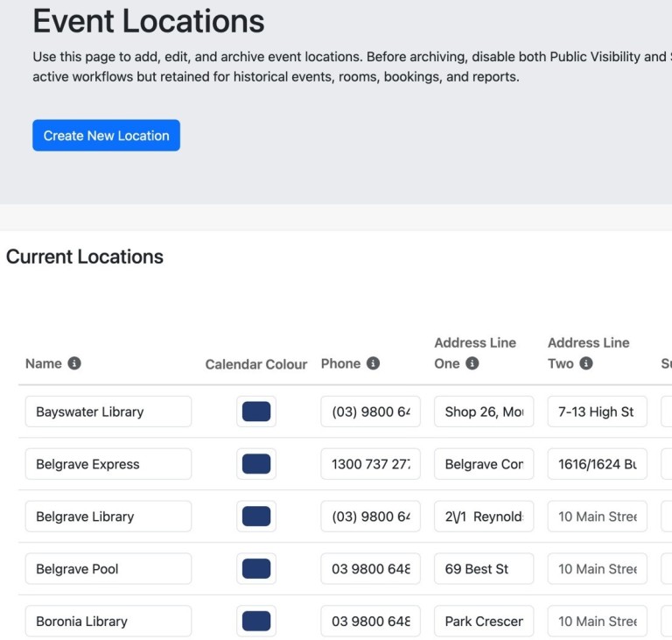The height and width of the screenshot is (640, 672).
Task: Click the Current Locations heading
Action: tap(84, 257)
